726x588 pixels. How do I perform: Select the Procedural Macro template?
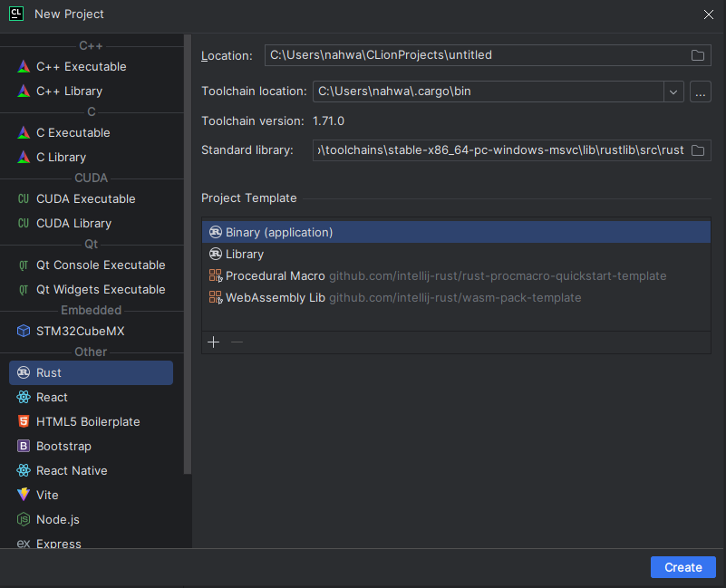[x=456, y=276]
